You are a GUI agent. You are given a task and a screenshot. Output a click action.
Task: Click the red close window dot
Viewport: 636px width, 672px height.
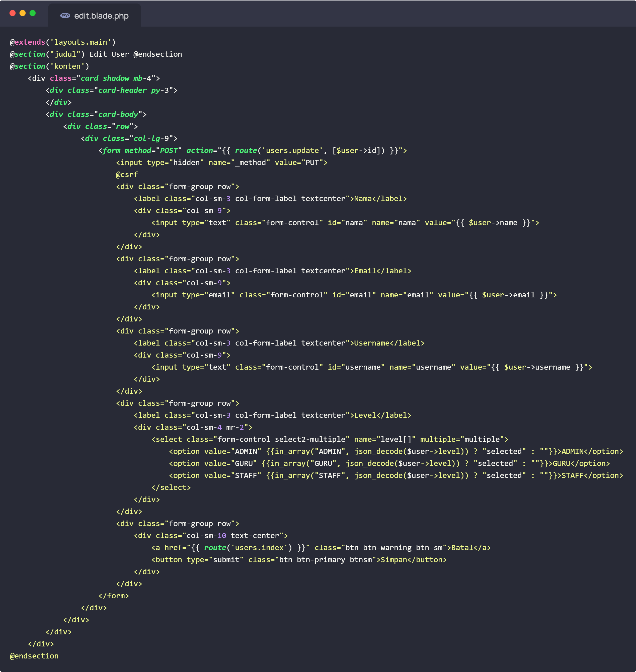coord(13,13)
